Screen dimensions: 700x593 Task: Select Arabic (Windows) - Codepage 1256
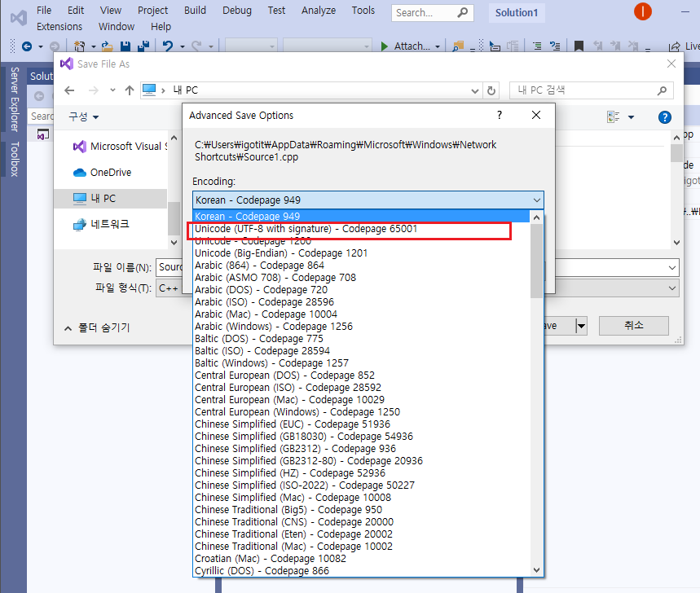(x=361, y=327)
